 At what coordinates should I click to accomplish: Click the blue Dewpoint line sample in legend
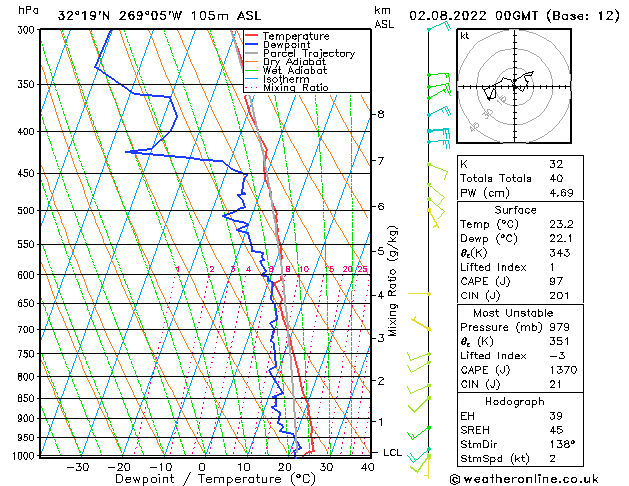pyautogui.click(x=251, y=44)
